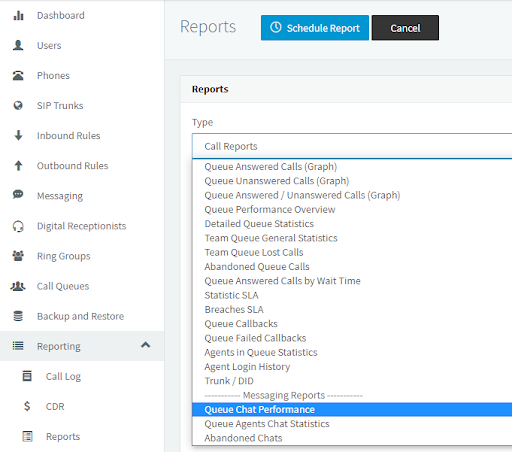Viewport: 512px width, 452px height.
Task: Open the Dashboard bar chart icon
Action: (18, 15)
